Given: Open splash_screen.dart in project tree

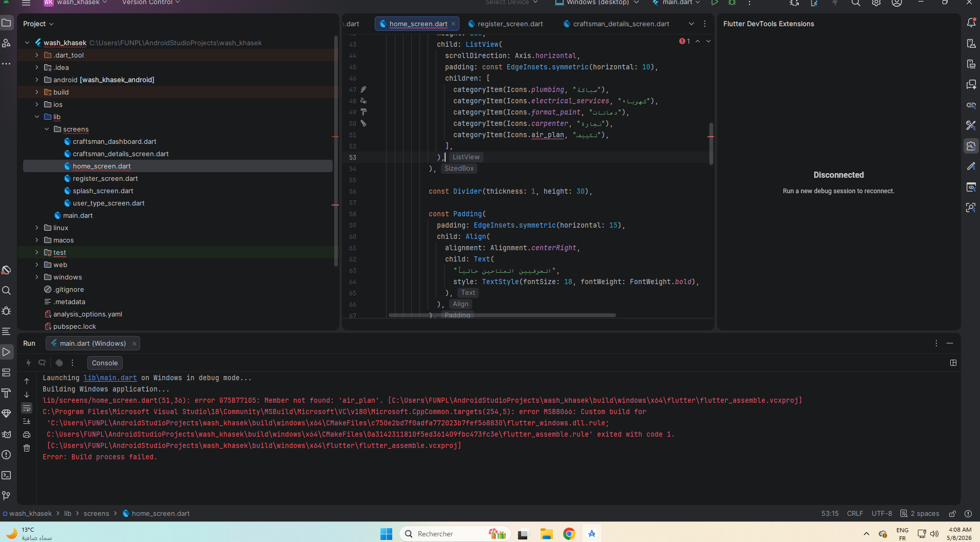Looking at the screenshot, I should (103, 191).
